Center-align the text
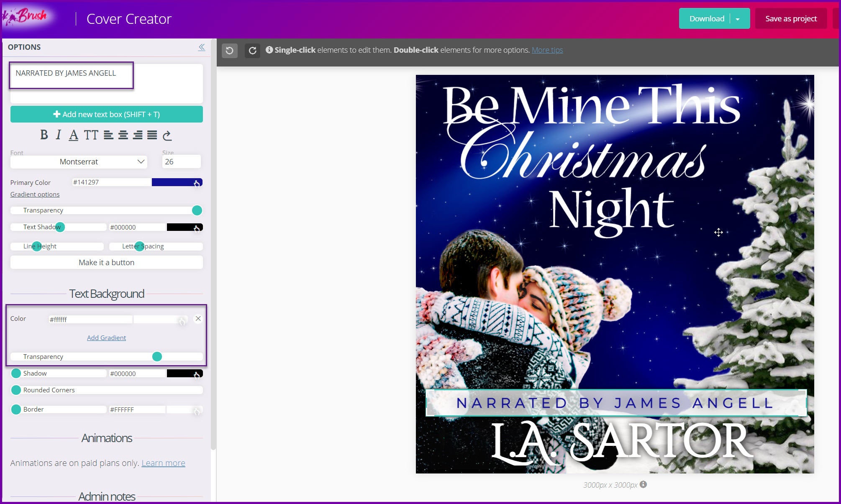This screenshot has width=841, height=504. click(x=123, y=135)
